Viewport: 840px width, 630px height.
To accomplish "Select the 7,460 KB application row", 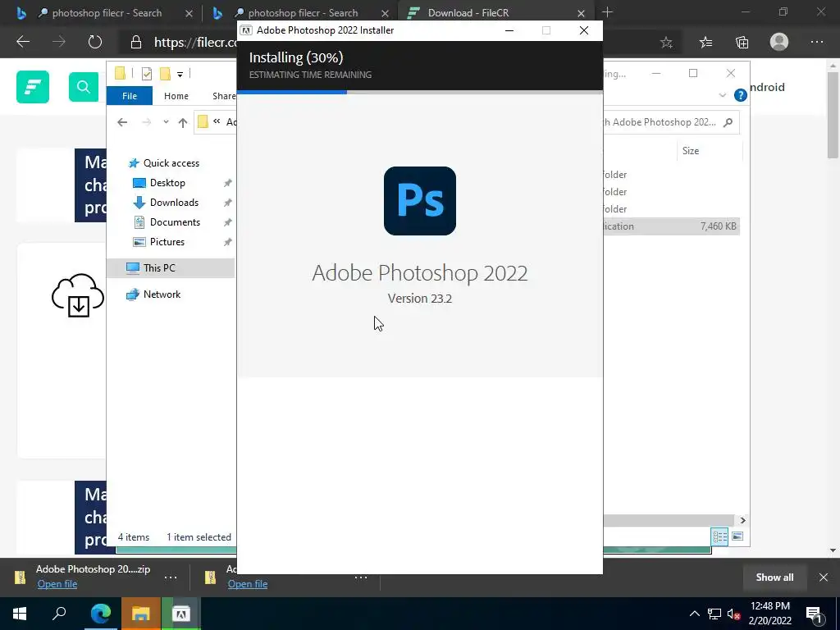I will [671, 226].
